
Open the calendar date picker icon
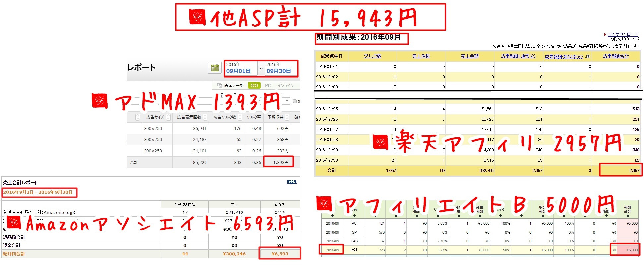coord(215,68)
